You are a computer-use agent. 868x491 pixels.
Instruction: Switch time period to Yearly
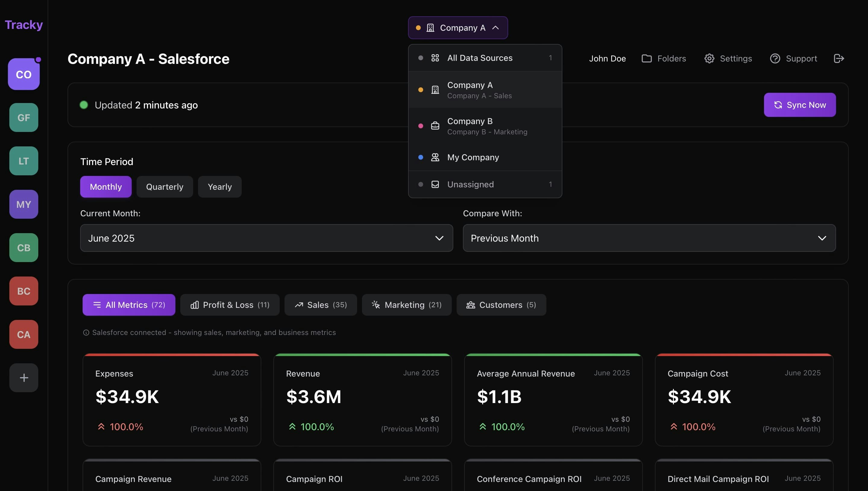pyautogui.click(x=220, y=187)
